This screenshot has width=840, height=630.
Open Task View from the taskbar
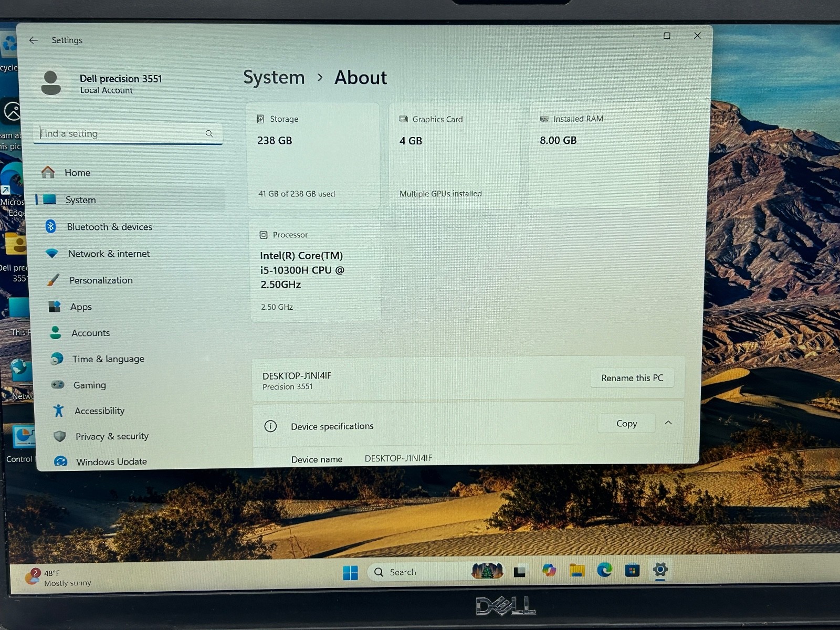click(520, 571)
